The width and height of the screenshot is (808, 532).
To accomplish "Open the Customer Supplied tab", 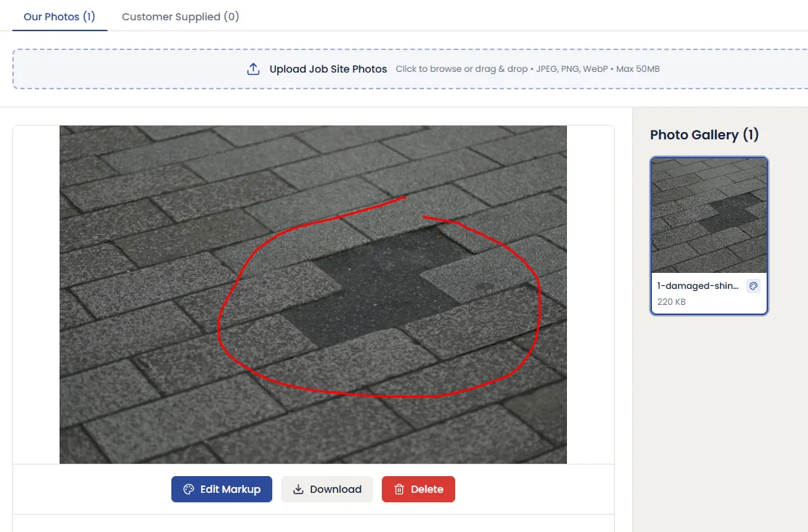I will 180,17.
